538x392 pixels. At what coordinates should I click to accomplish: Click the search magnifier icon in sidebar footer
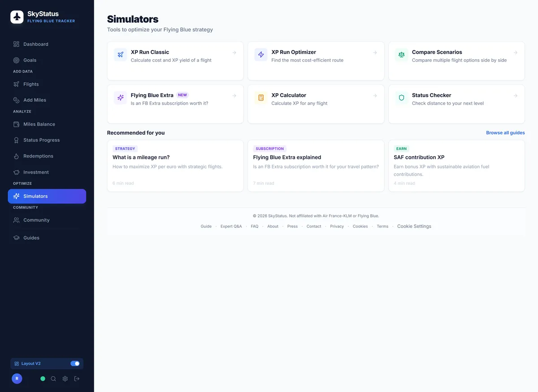click(53, 379)
